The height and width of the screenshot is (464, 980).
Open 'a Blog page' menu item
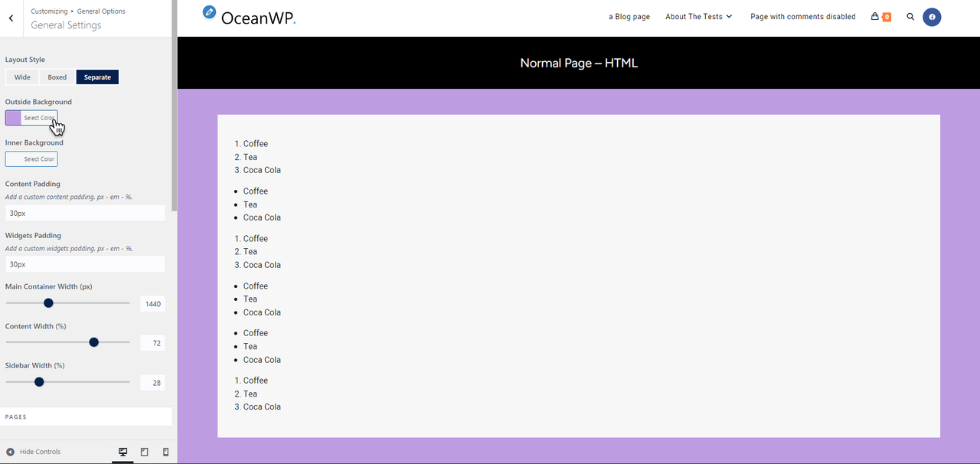629,17
